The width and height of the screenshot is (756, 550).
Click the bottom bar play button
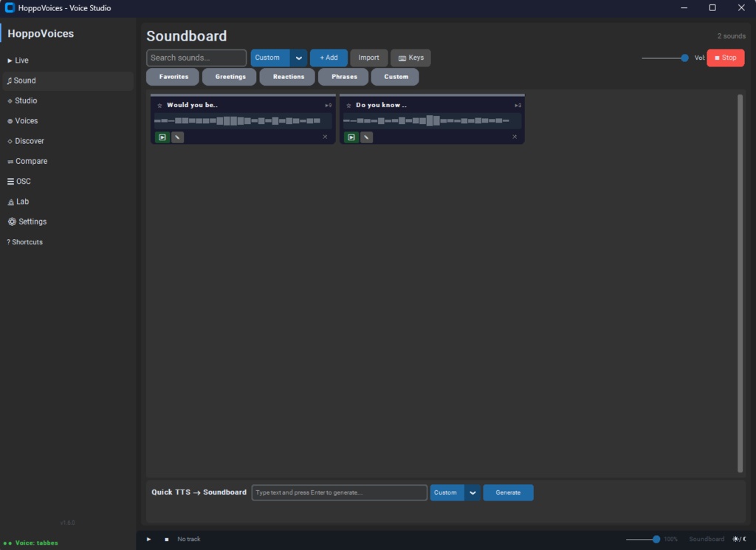point(148,540)
